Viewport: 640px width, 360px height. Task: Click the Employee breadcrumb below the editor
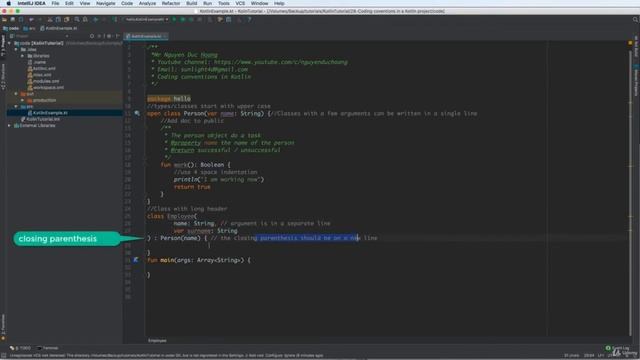tap(157, 340)
